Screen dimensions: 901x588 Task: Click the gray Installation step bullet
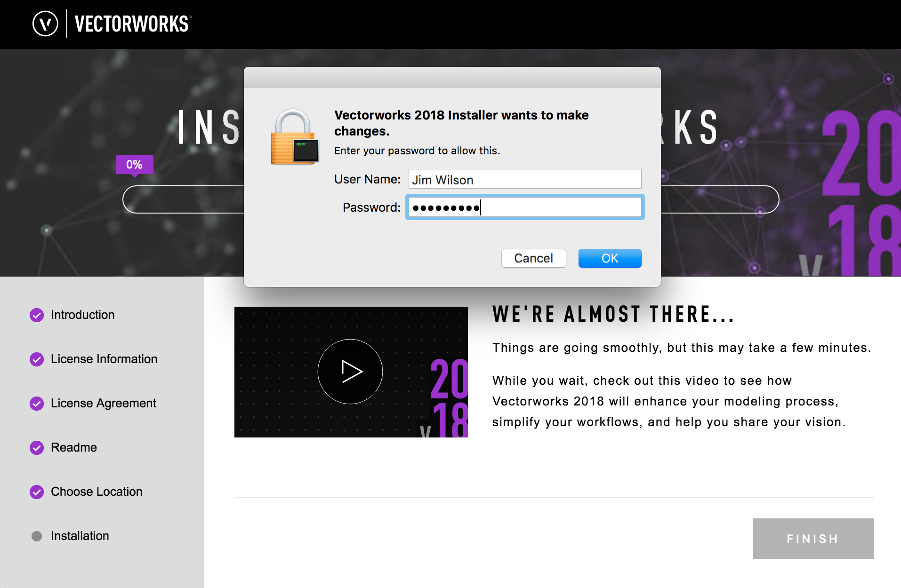pos(37,536)
